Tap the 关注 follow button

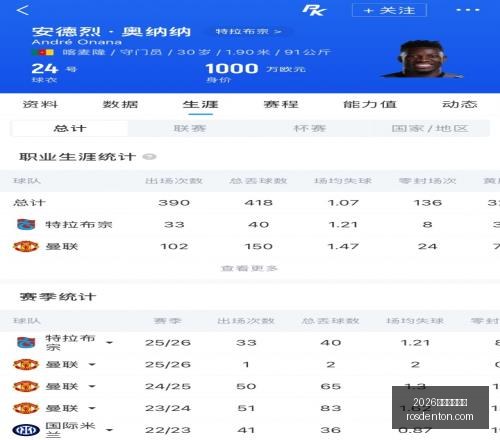click(389, 10)
